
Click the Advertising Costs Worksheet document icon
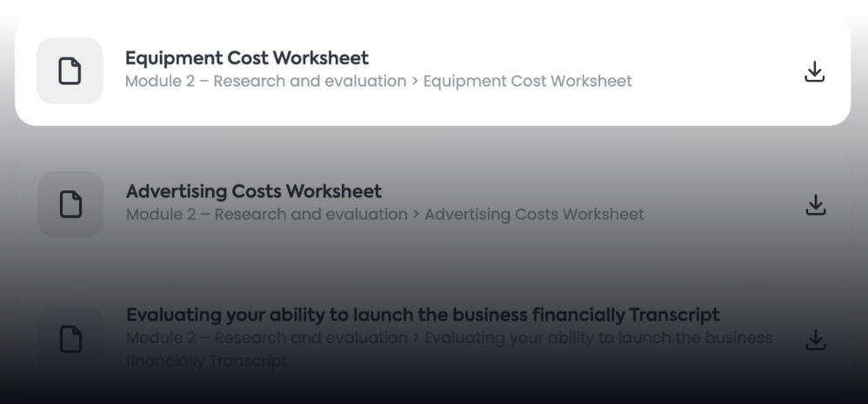click(x=70, y=204)
